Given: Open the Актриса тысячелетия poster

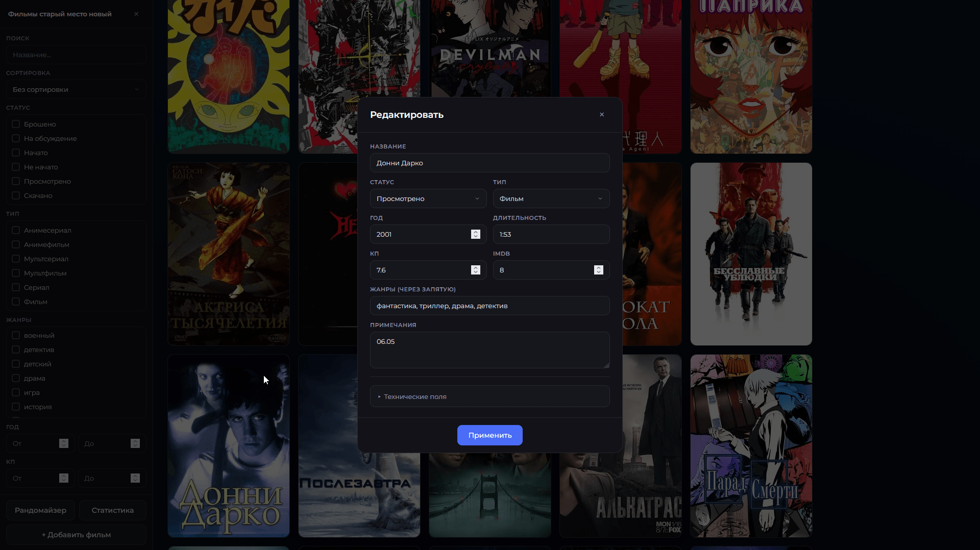Looking at the screenshot, I should point(229,254).
